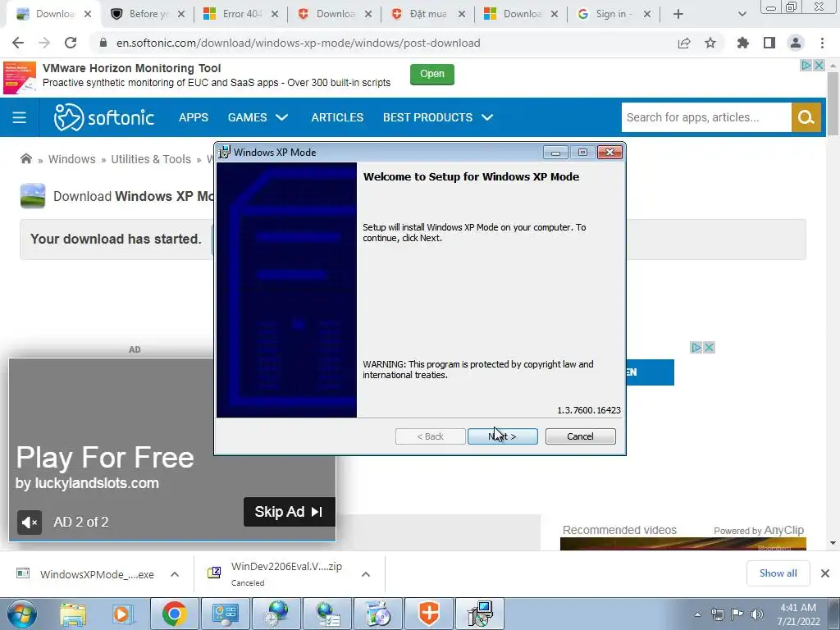Go back to previous browser page

18,43
